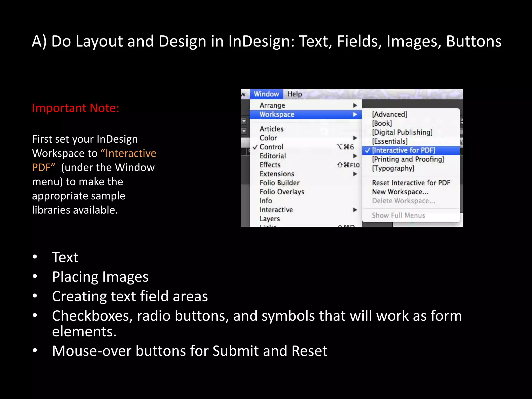Open the Help menu
The width and height of the screenshot is (532, 399).
coord(295,94)
